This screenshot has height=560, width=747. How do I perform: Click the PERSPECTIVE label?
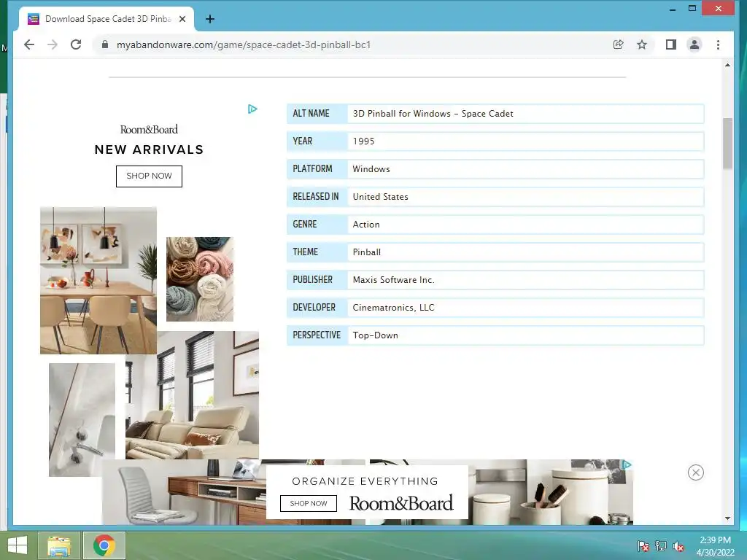(x=317, y=335)
